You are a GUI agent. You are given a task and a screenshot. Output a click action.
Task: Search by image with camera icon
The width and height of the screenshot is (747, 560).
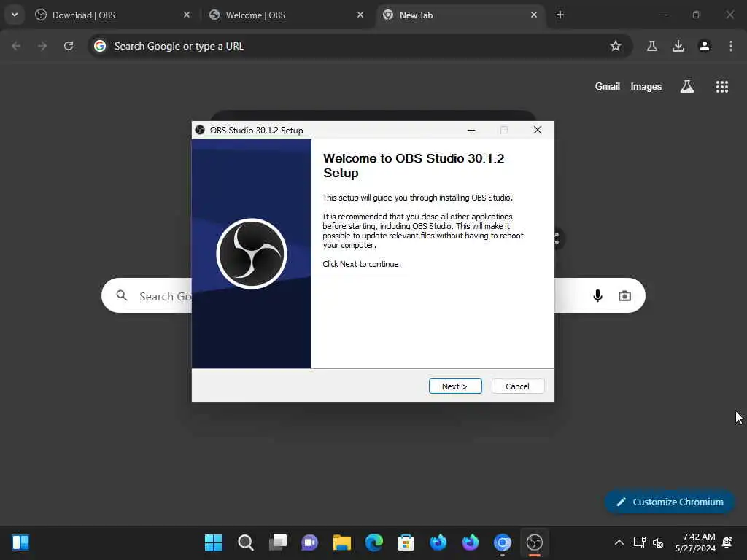[624, 296]
